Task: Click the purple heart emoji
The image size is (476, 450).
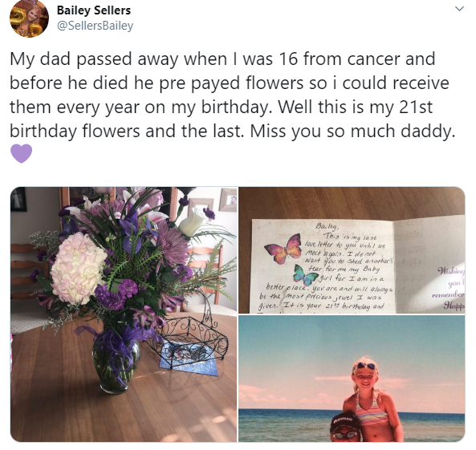Action: 22,153
